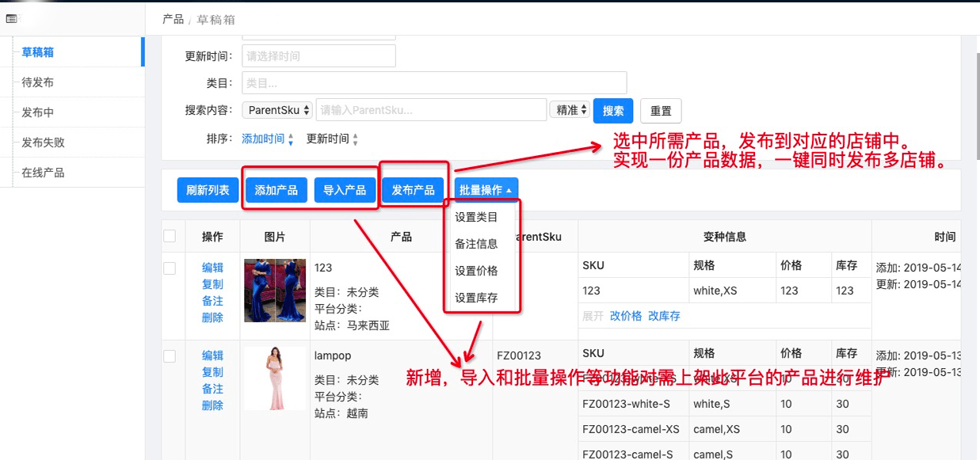Go to 待发布 in the sidebar
980x460 pixels.
[x=38, y=82]
